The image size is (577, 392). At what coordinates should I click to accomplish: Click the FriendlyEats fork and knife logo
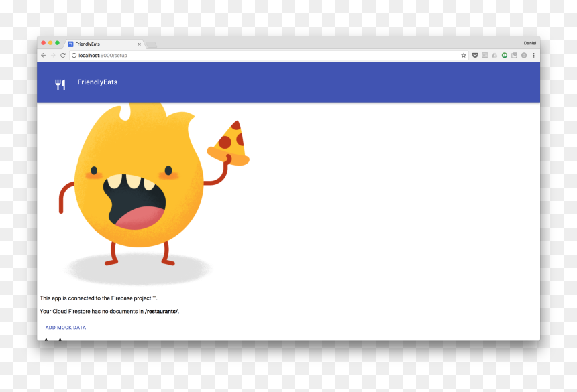click(60, 84)
